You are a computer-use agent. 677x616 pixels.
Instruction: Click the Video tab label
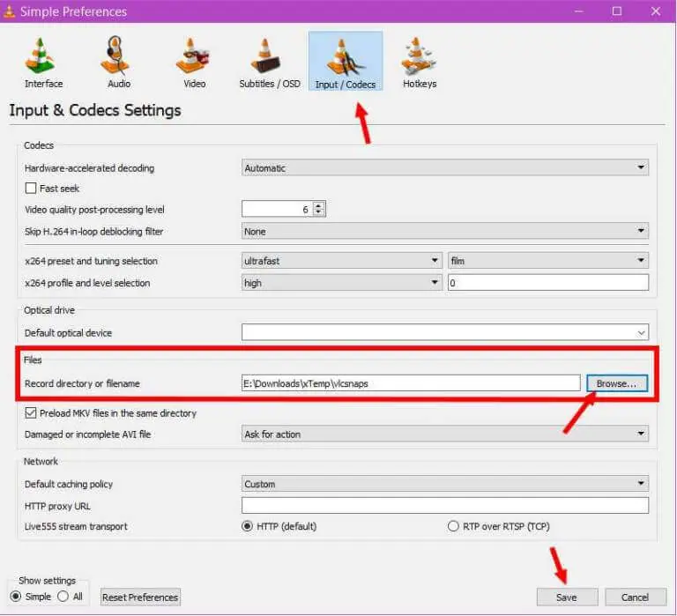[x=194, y=84]
